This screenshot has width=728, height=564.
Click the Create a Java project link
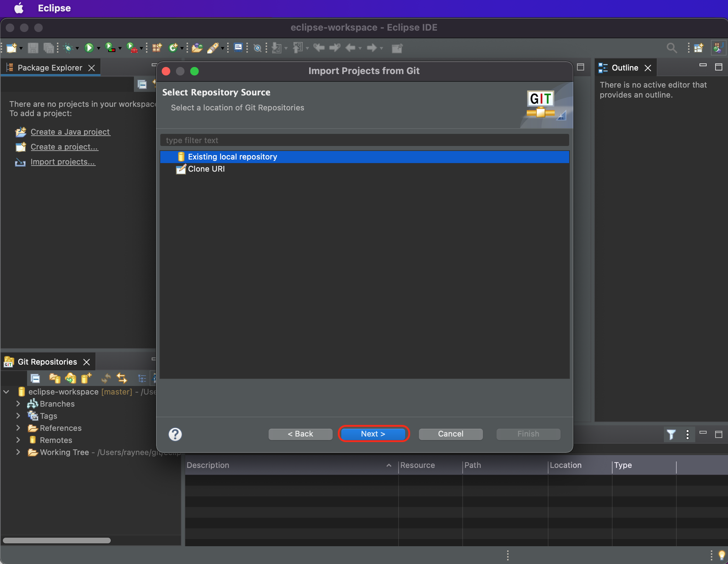pos(70,132)
